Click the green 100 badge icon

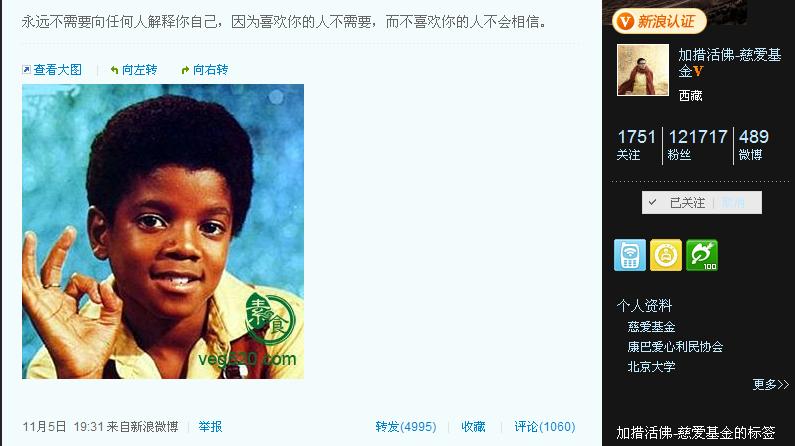[x=702, y=255]
